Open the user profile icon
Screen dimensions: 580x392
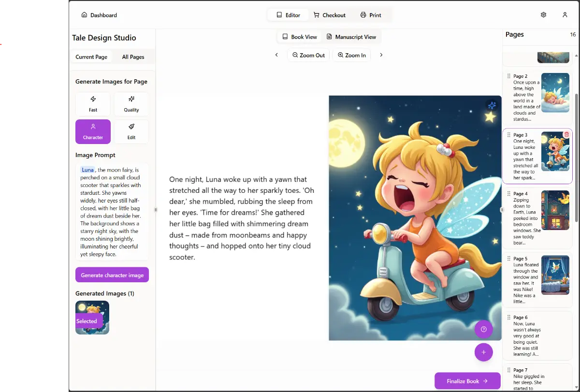tap(565, 15)
